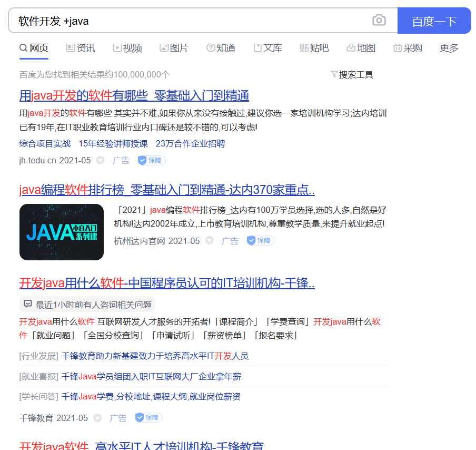Open result 用java开发的软件有哪些
Screen dimensions: 476x450
(134, 96)
